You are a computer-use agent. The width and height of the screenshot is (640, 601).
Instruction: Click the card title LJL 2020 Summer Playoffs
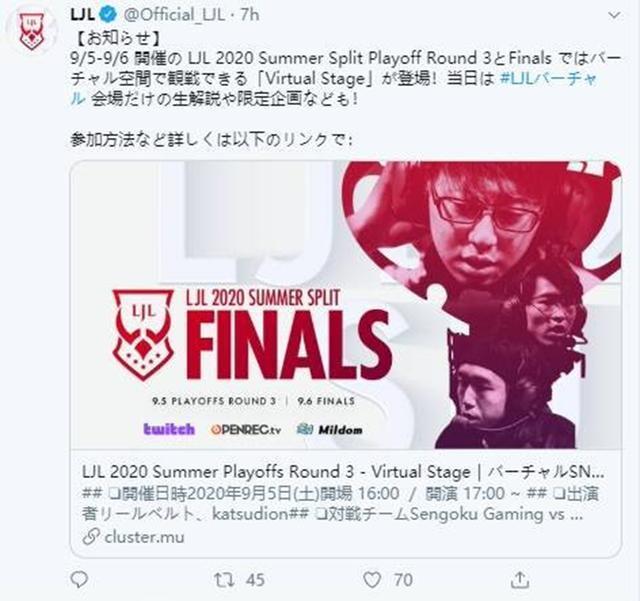343,472
